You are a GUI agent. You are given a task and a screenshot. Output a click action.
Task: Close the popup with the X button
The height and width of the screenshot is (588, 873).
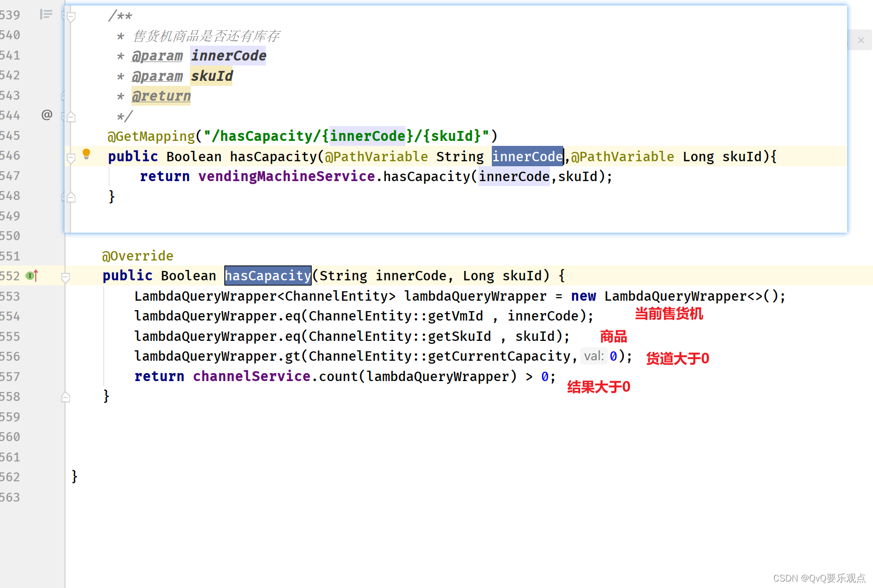(861, 40)
